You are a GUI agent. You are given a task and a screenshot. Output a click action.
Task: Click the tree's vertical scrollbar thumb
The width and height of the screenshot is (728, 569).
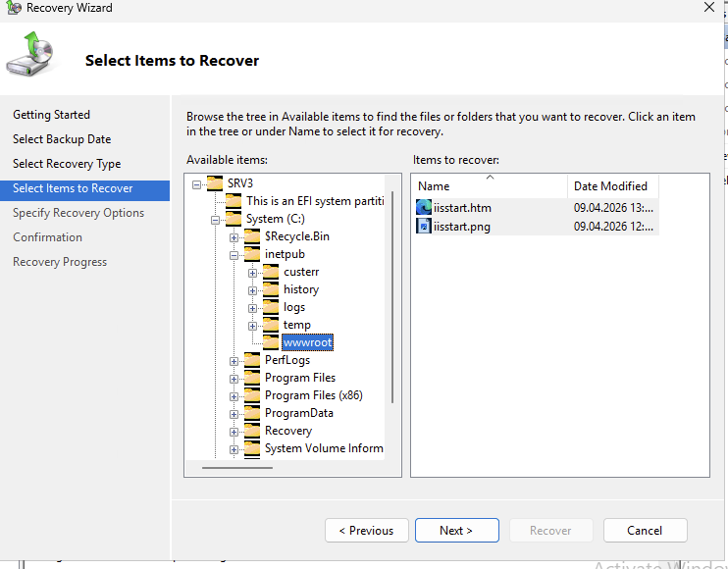coord(392,297)
